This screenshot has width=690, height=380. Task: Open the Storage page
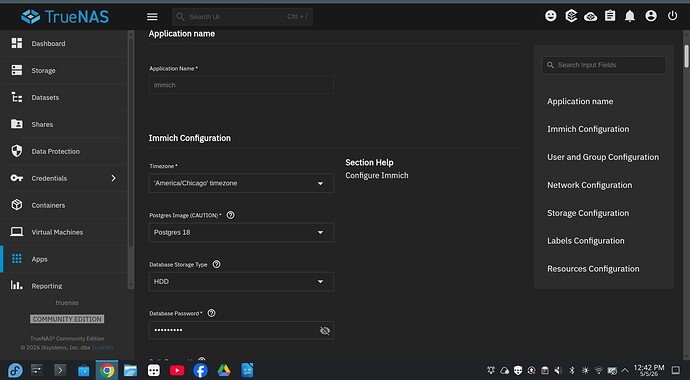pyautogui.click(x=64, y=70)
